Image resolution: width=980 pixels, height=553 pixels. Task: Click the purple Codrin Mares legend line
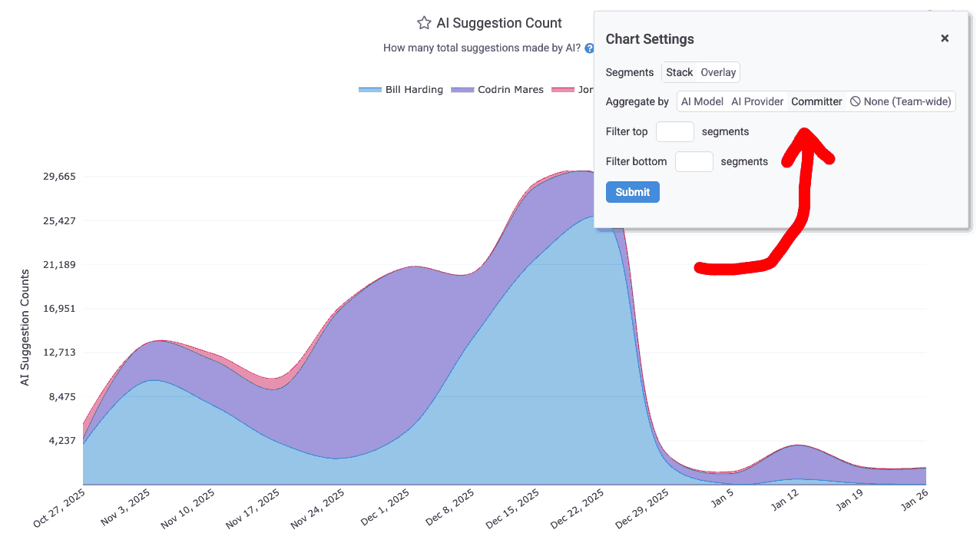click(462, 90)
